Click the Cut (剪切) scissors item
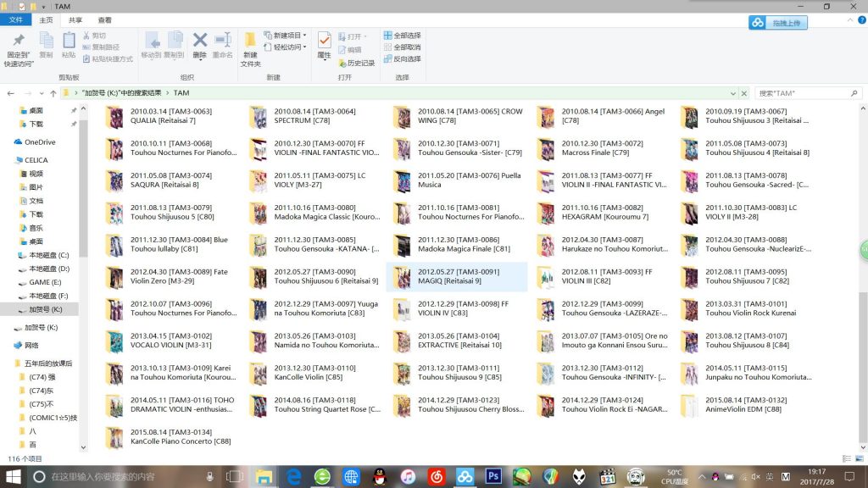 [x=94, y=36]
